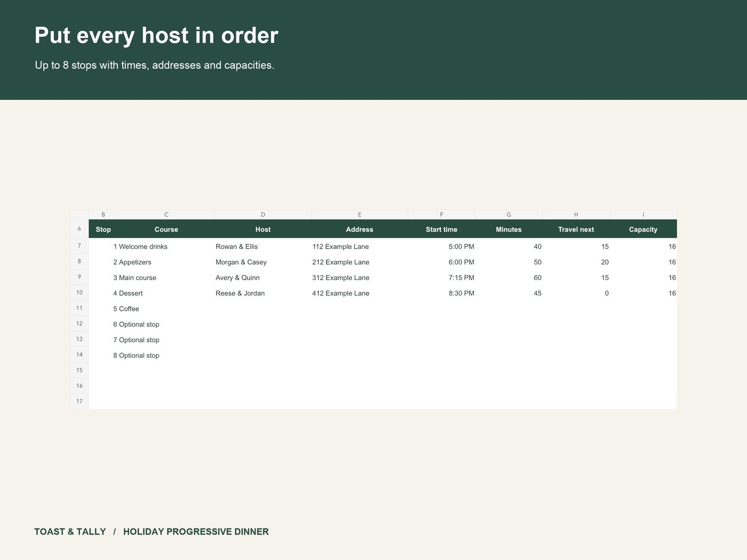Select the Welcome drinks course cell
The height and width of the screenshot is (560, 747).
pyautogui.click(x=166, y=246)
